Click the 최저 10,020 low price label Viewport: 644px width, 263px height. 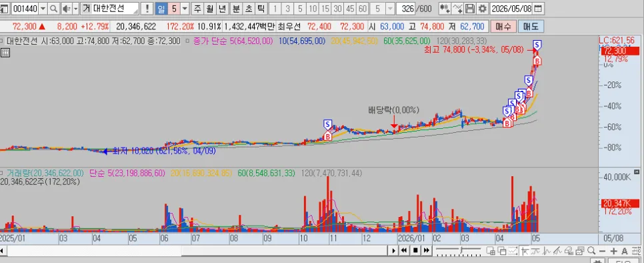click(164, 151)
